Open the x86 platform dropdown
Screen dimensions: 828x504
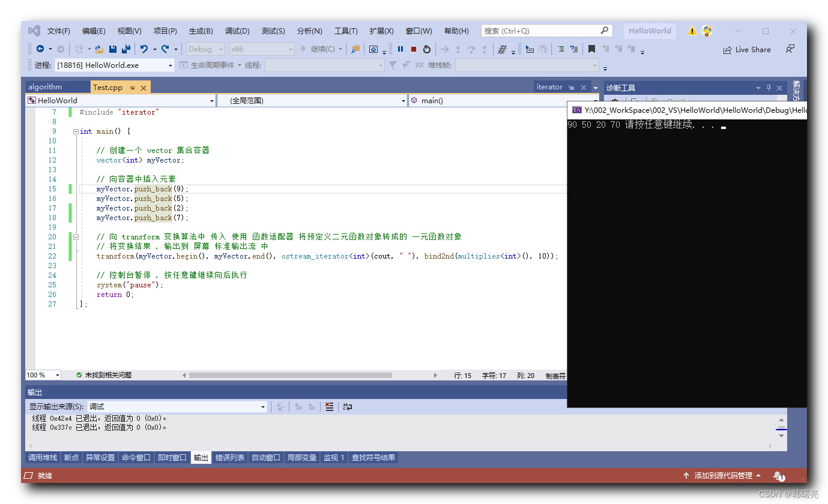point(261,49)
